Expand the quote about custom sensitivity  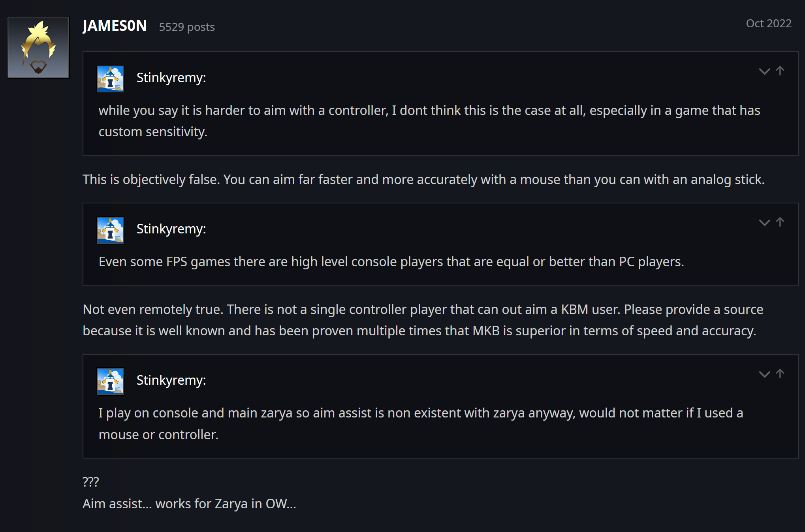coord(764,71)
